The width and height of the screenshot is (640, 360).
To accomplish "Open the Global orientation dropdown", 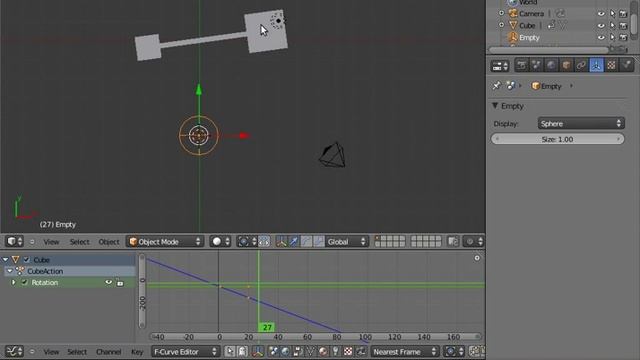I will click(x=347, y=242).
